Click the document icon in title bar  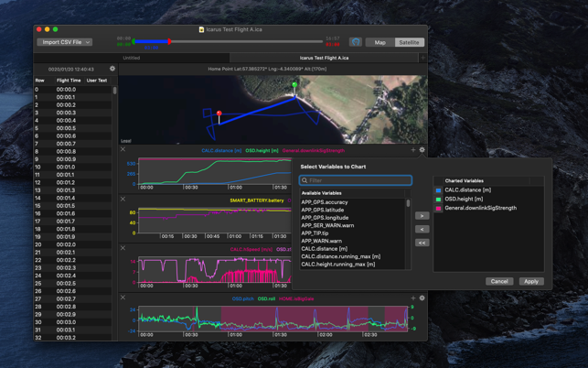[201, 29]
